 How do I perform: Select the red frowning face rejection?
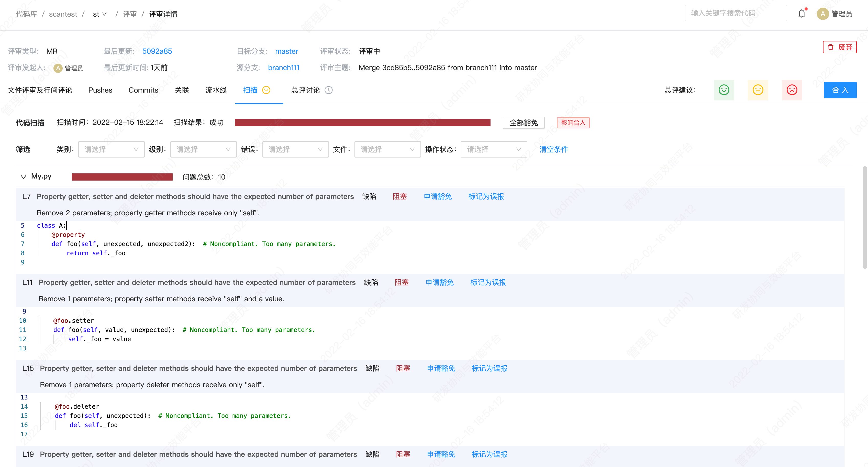pos(792,90)
